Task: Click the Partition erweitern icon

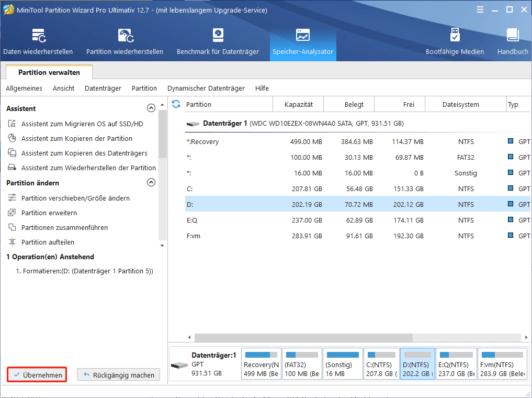Action: (12, 213)
